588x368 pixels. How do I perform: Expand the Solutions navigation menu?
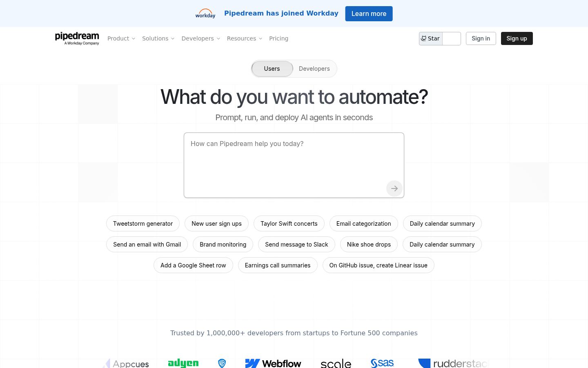point(158,38)
